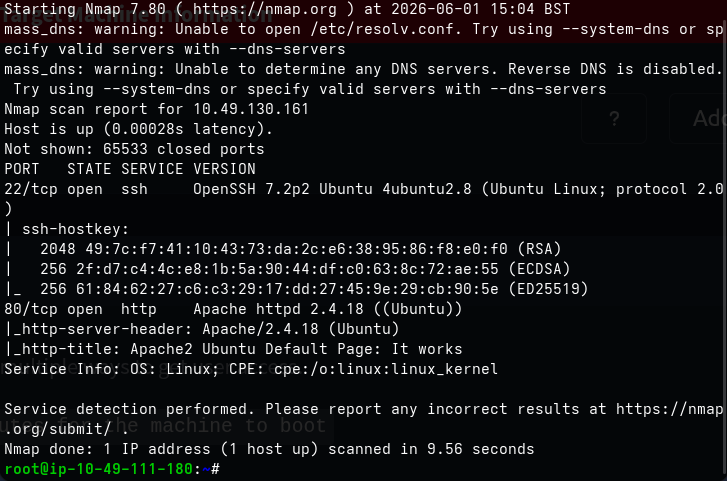Click the 'Not shown: 65533 closed ports' line
Viewport: 727px width, 481px height.
(134, 149)
